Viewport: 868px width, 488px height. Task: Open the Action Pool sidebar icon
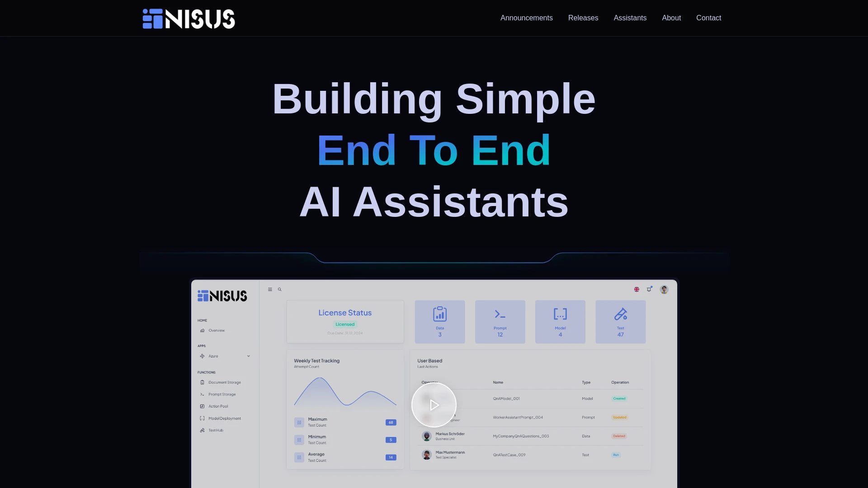point(202,406)
